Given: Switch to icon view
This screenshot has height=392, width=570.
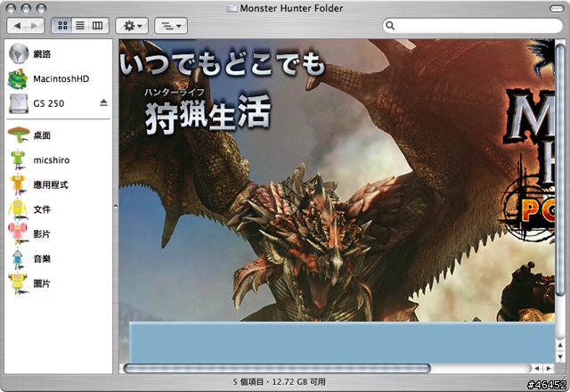Looking at the screenshot, I should point(62,26).
